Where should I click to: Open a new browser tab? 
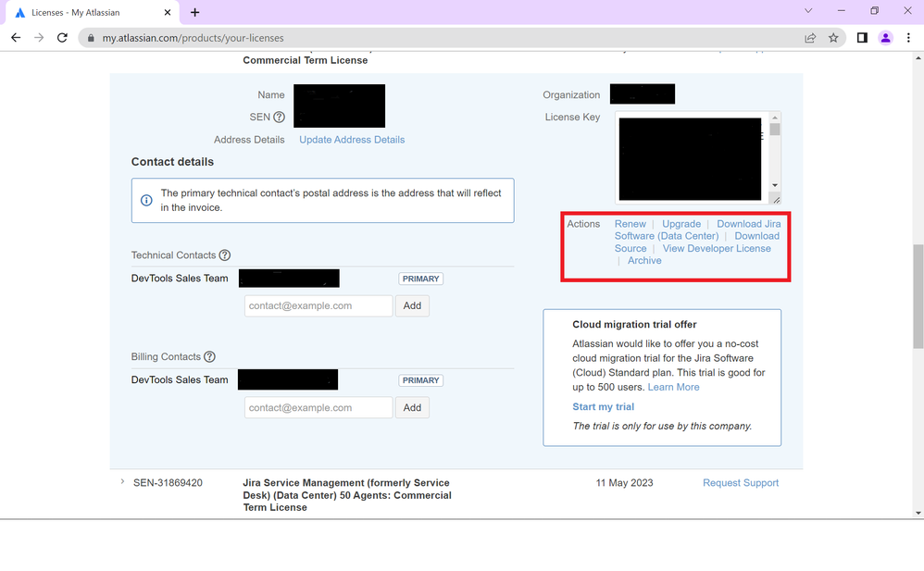tap(195, 12)
